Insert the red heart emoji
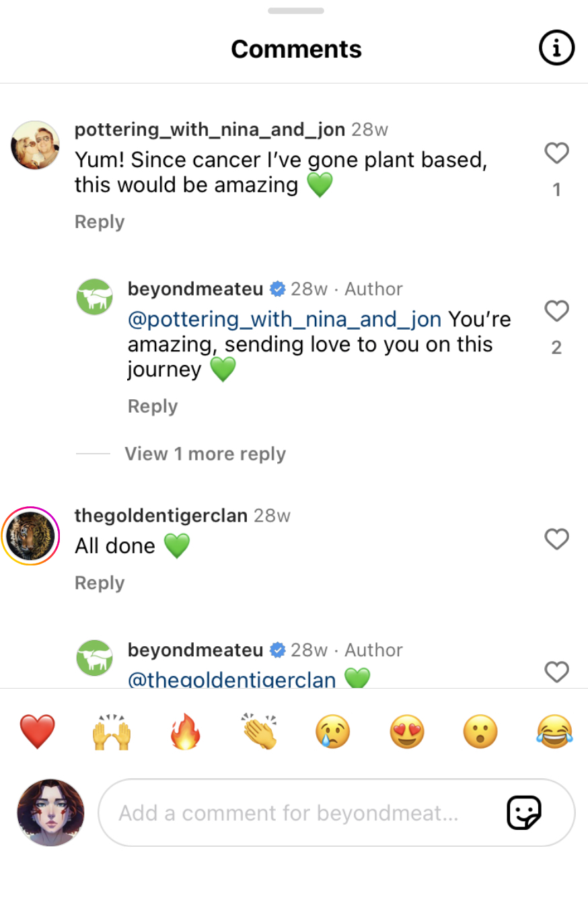Viewport: 588px width, 902px height. [38, 732]
